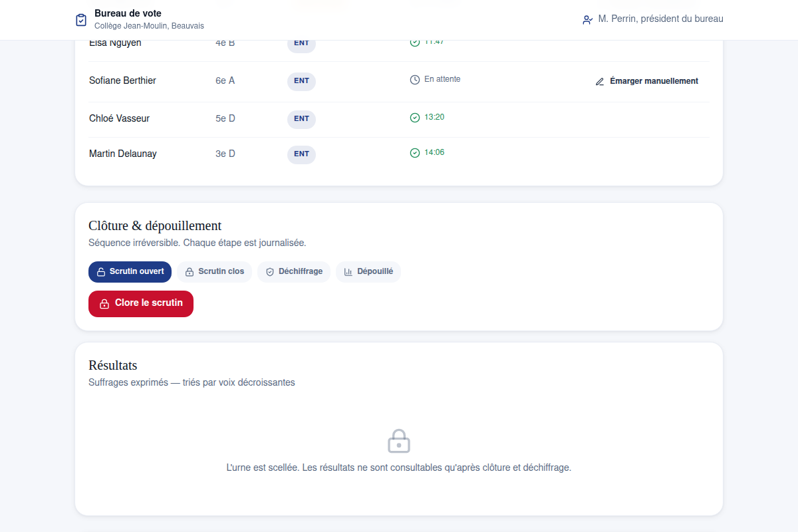Image resolution: width=798 pixels, height=532 pixels.
Task: Click the name Chloé Vasseur
Action: 119,118
